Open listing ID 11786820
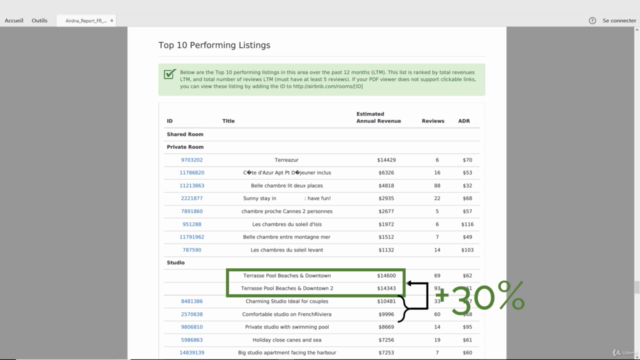Screen dimensions: 640x360 coord(192,173)
